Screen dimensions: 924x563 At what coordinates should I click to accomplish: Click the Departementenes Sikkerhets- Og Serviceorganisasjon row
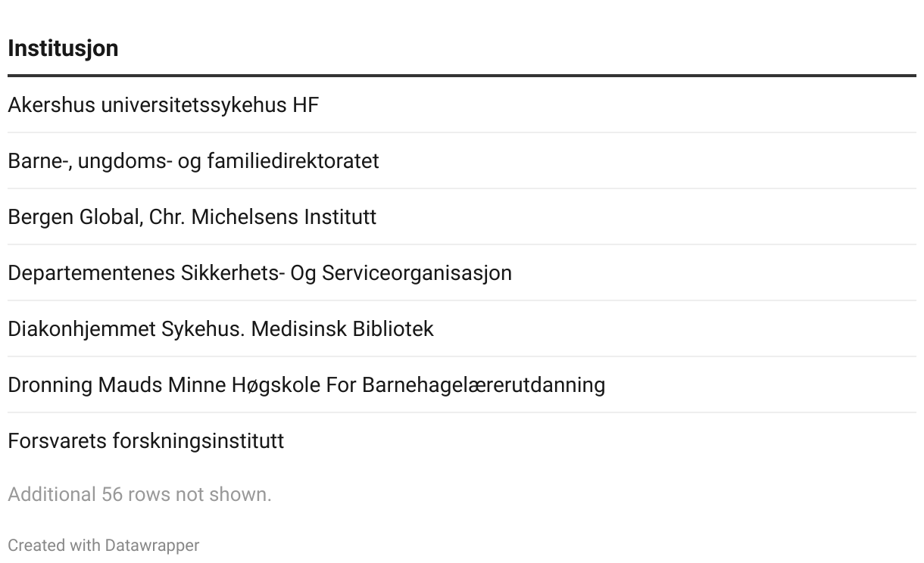pos(259,273)
